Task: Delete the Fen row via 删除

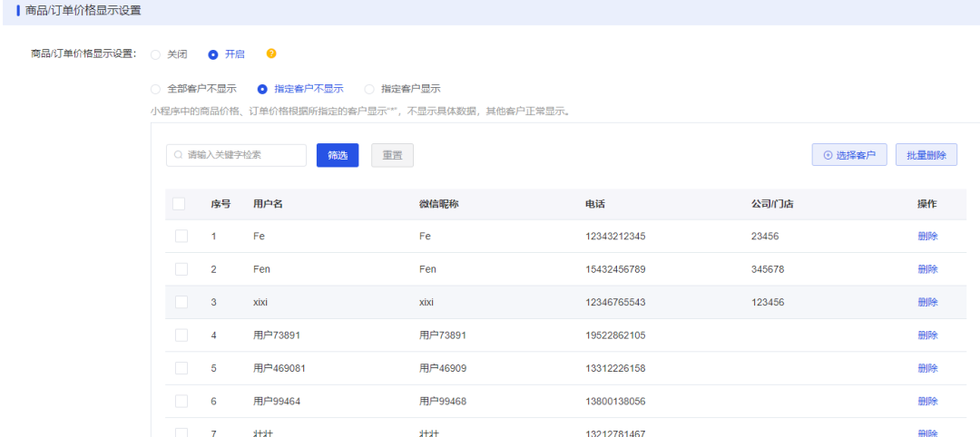Action: click(x=927, y=269)
